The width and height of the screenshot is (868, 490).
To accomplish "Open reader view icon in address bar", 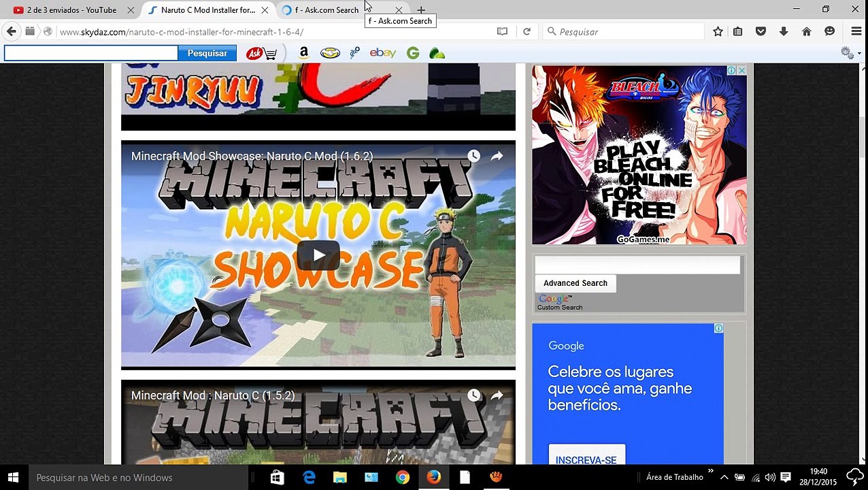I will (502, 31).
